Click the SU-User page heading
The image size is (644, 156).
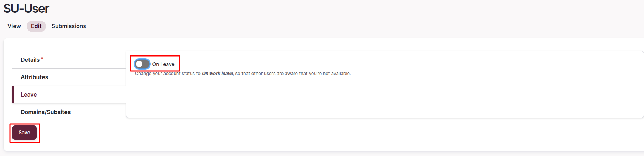[26, 9]
